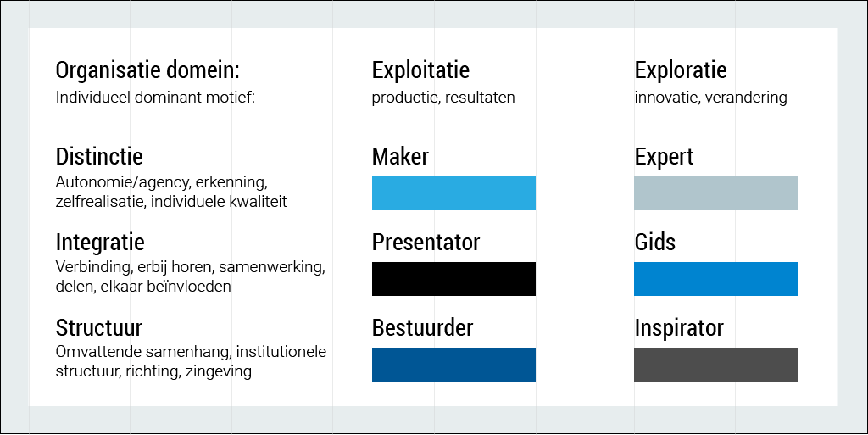Image resolution: width=868 pixels, height=435 pixels.
Task: Click the Organisatie domein title
Action: tap(147, 70)
